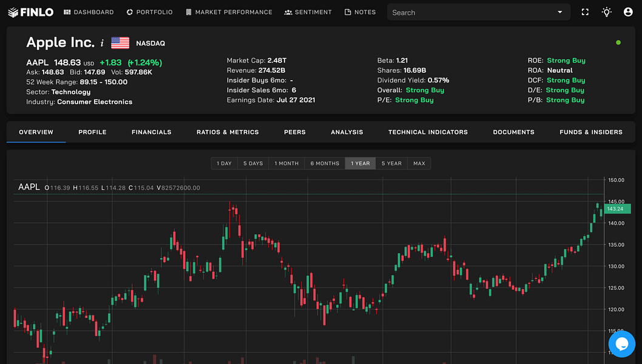Open the Notes section

point(360,12)
